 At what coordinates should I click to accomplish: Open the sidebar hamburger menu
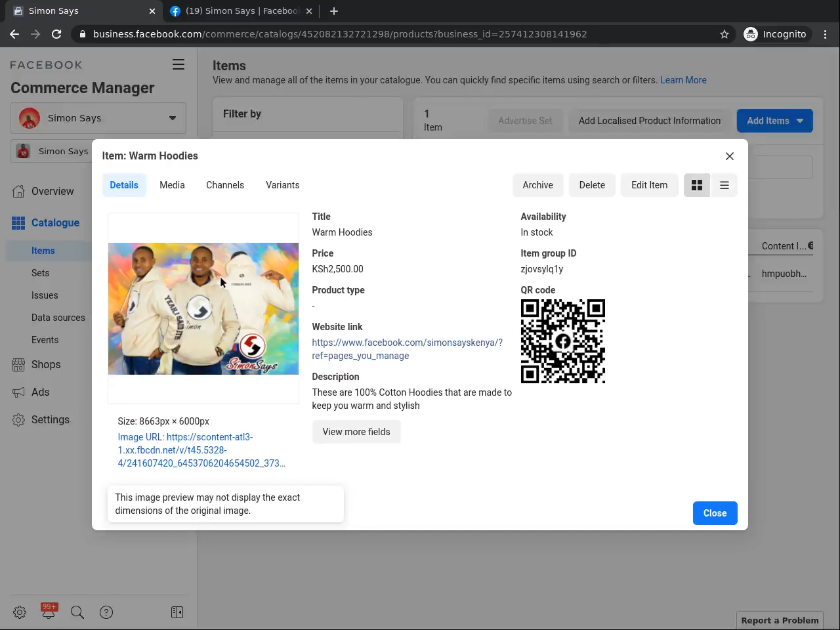click(178, 64)
